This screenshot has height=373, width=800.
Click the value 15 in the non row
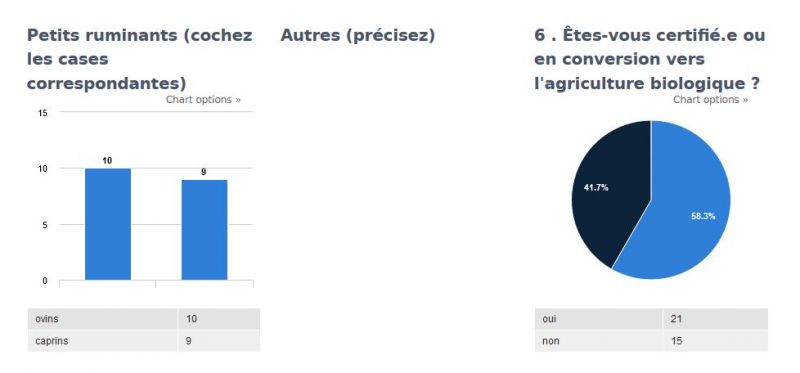coord(677,341)
